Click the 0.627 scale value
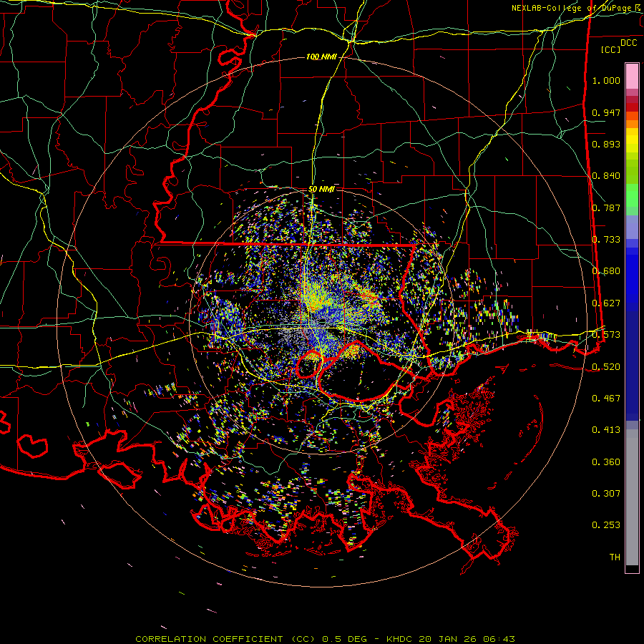This screenshot has width=644, height=644. [x=606, y=303]
